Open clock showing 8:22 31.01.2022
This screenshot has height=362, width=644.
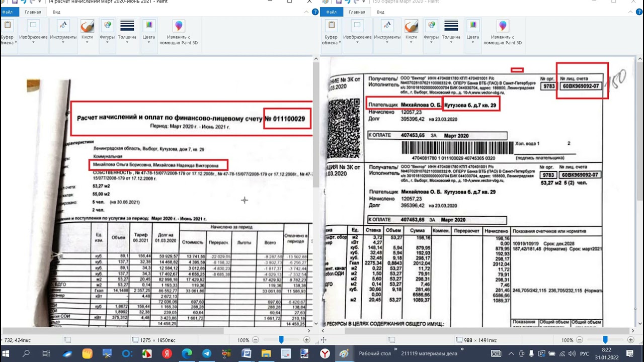point(606,354)
